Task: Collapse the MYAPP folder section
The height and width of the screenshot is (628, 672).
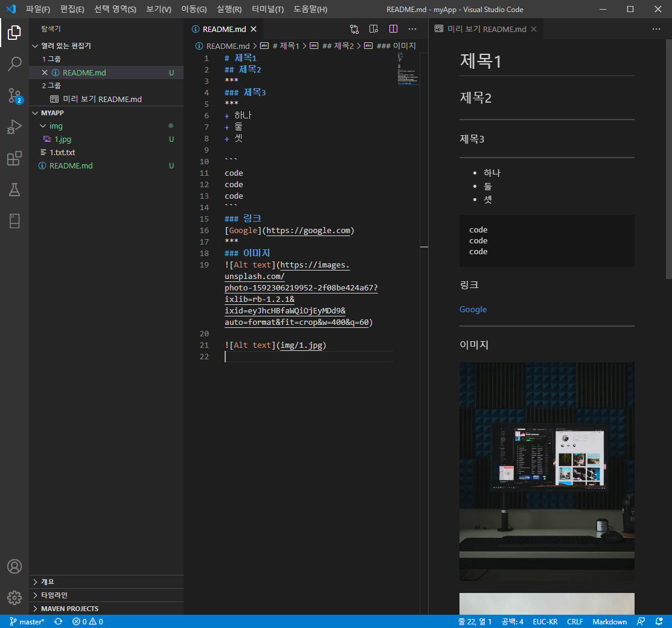Action: click(106, 113)
